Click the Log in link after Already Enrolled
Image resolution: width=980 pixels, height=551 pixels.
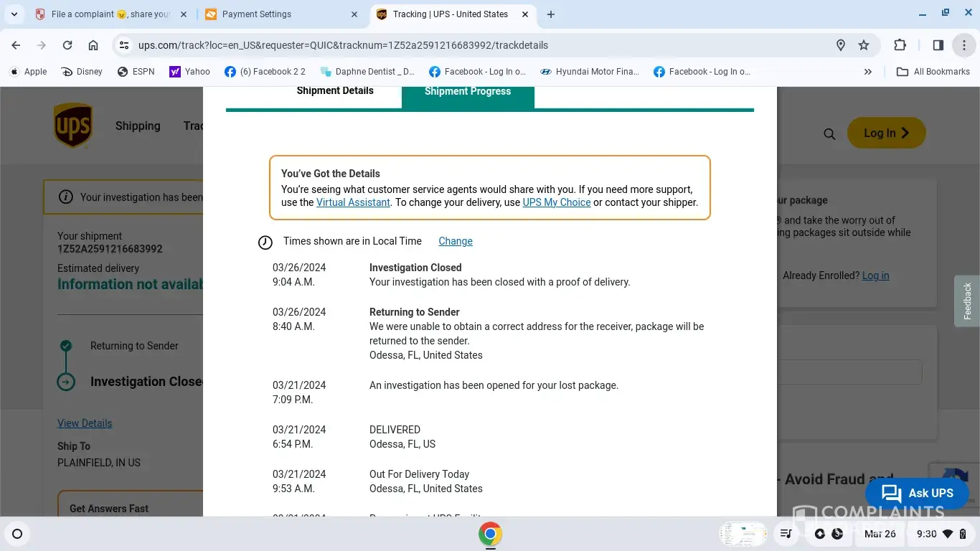click(876, 275)
